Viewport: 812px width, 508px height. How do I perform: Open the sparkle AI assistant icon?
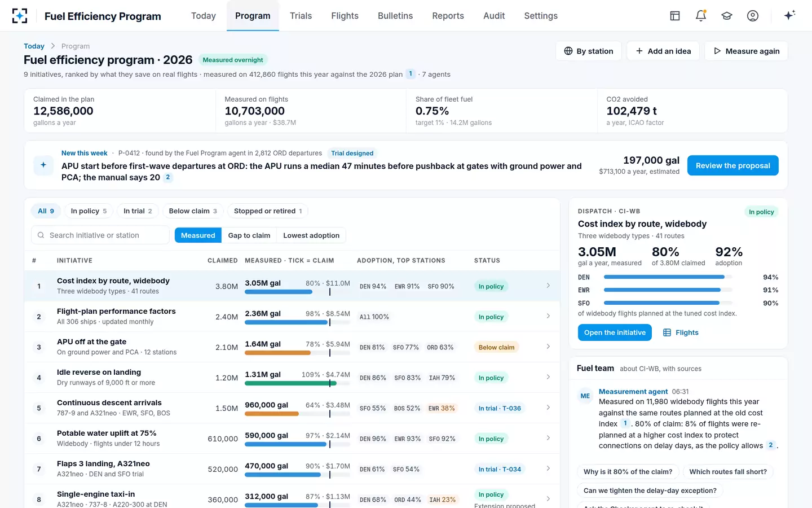789,15
